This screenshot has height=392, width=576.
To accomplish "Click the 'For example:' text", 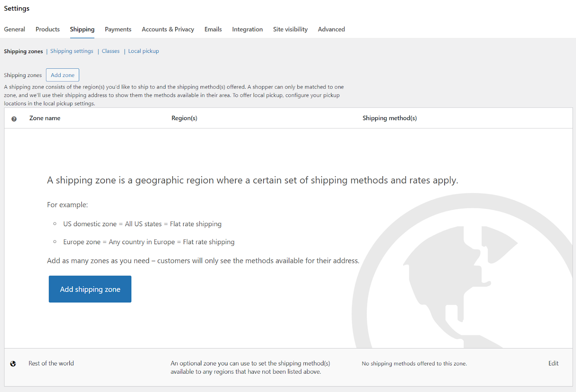I will tap(67, 205).
